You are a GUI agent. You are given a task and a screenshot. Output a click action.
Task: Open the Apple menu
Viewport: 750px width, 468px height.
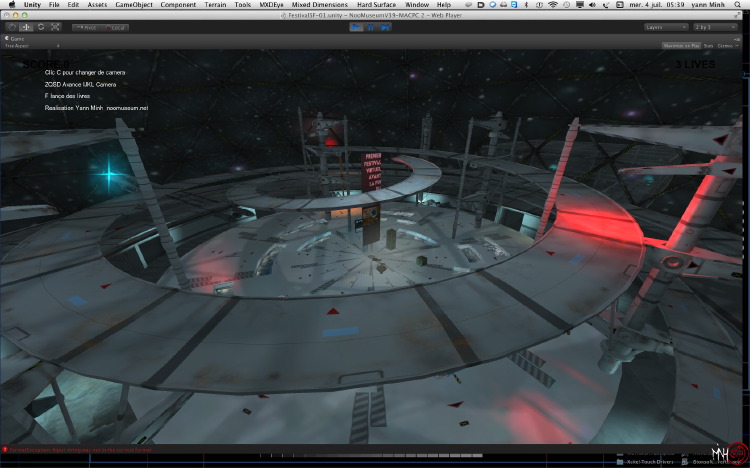tap(12, 4)
